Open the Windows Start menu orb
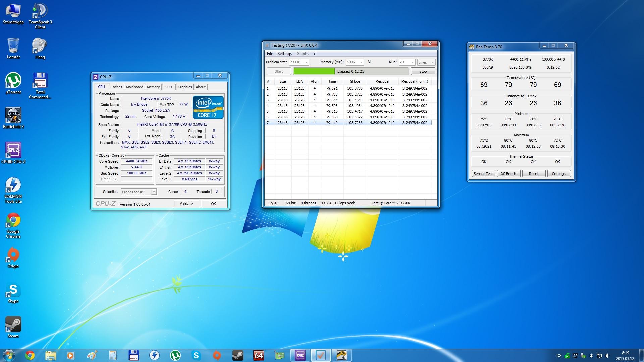644x362 pixels. click(x=9, y=355)
